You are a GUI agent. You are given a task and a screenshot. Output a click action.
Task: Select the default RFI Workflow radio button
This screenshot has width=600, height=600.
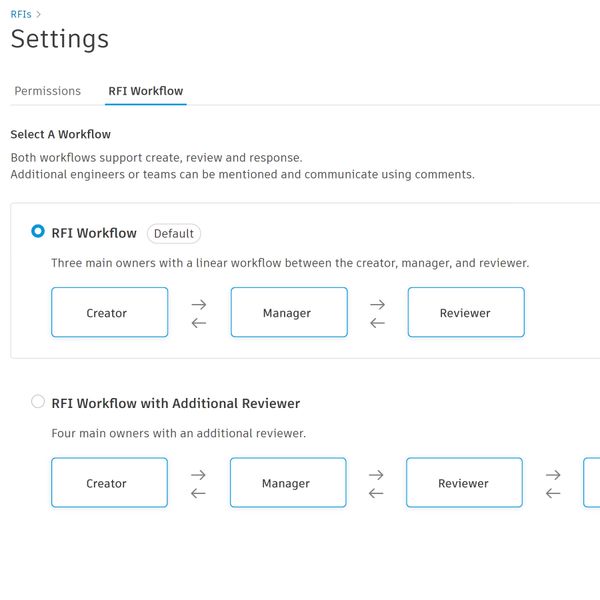38,231
